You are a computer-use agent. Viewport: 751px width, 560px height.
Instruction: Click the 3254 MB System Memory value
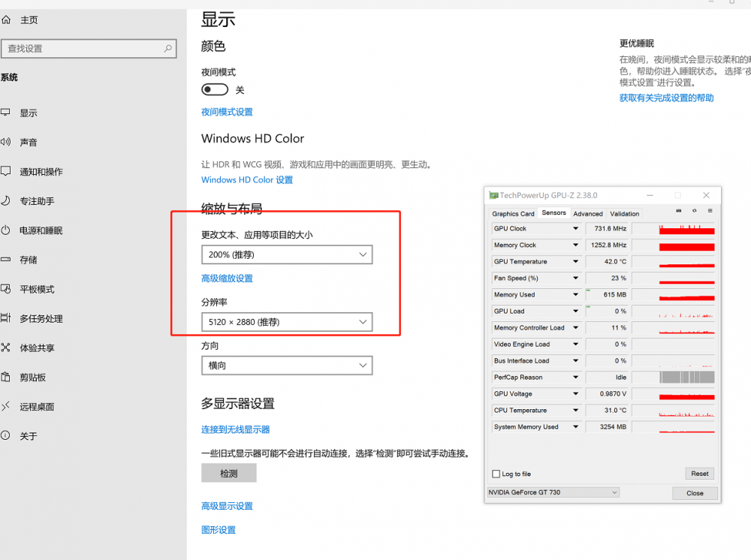608,427
